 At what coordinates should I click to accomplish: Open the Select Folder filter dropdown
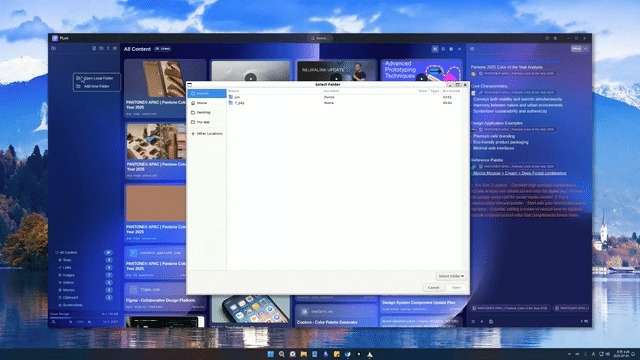point(451,276)
